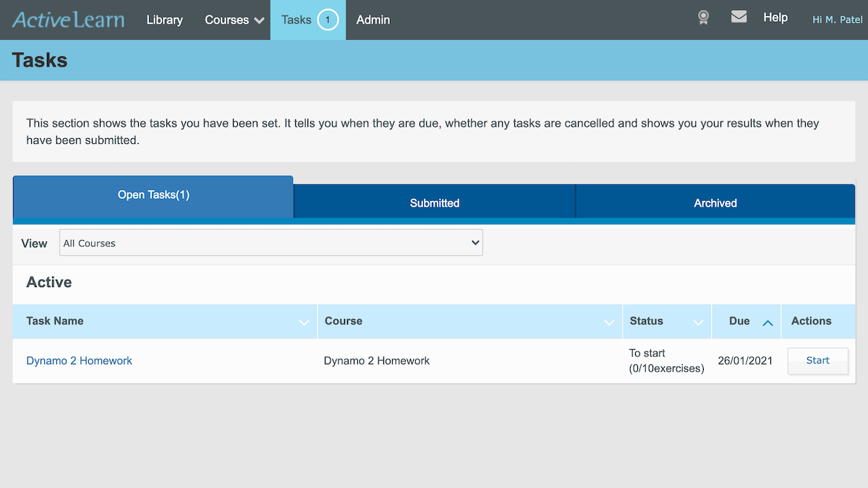Open the messages envelope icon
The image size is (868, 488).
click(x=739, y=17)
